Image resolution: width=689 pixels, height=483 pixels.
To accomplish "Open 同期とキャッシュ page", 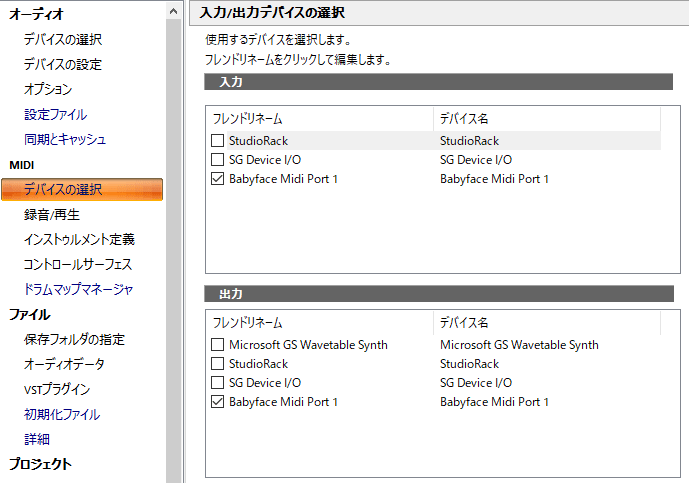I will [x=65, y=139].
